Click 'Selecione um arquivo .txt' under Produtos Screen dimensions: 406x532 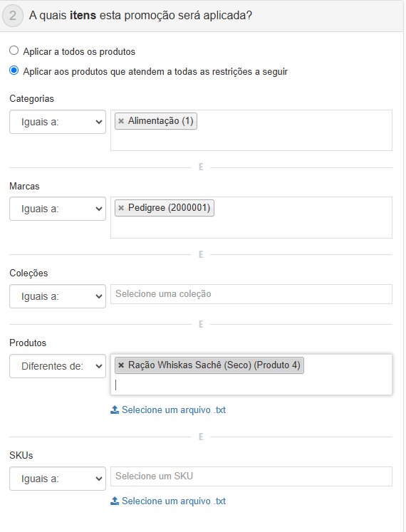click(x=174, y=410)
